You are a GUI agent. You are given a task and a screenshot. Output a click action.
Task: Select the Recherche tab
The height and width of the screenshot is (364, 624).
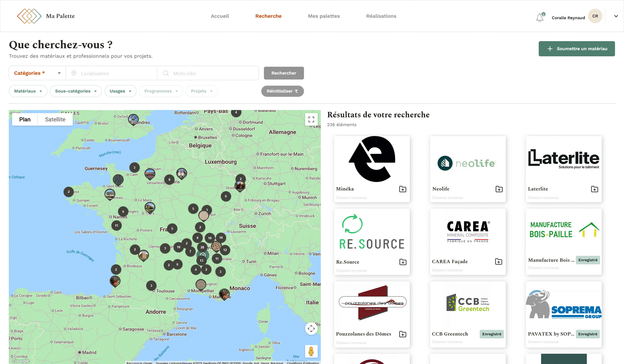click(268, 16)
